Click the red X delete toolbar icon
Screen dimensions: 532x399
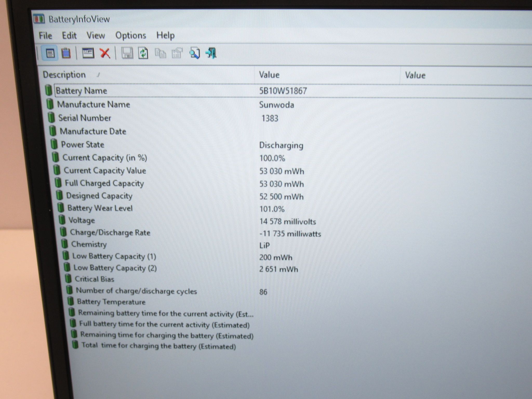tap(105, 53)
